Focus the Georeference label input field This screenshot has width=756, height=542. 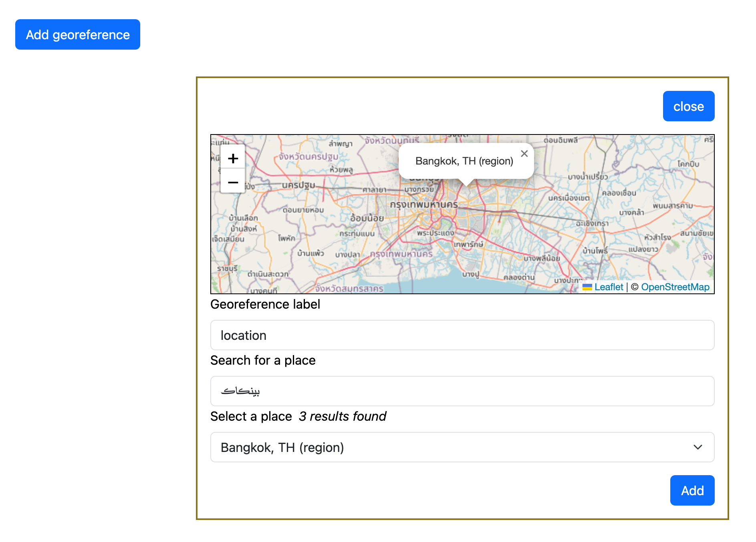point(462,335)
